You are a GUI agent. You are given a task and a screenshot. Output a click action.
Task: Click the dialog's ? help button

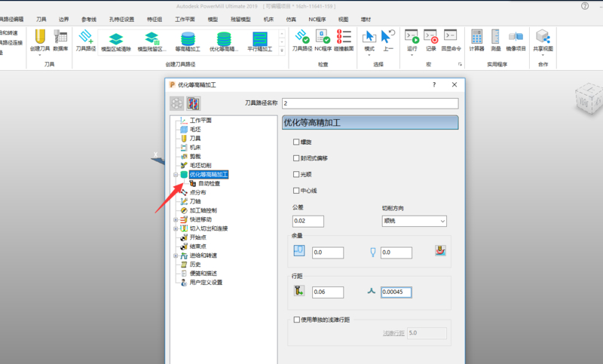pos(434,84)
